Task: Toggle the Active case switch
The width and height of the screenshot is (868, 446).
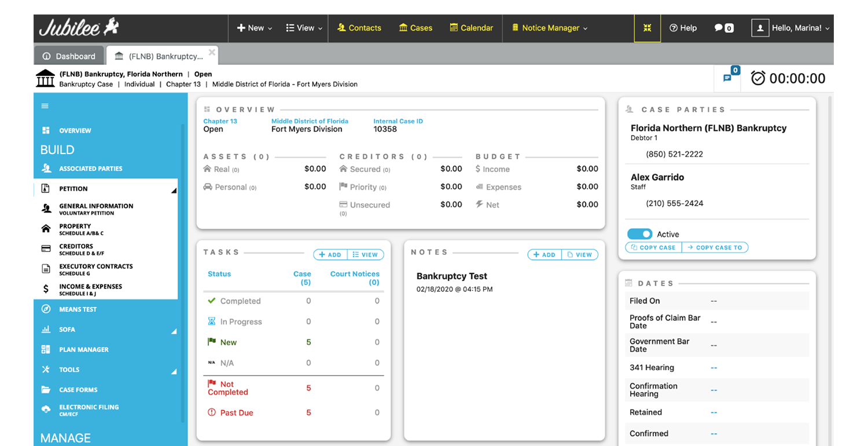Action: pyautogui.click(x=639, y=234)
